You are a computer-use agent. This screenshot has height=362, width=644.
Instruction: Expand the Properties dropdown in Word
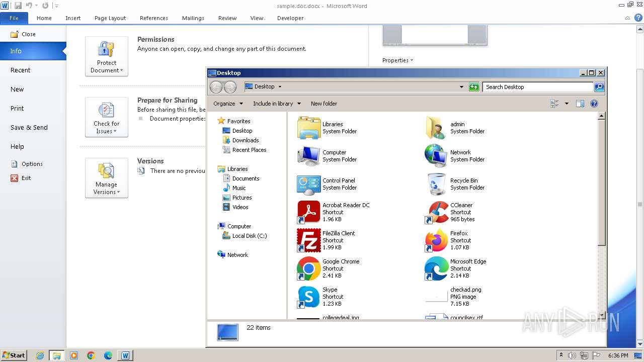click(397, 60)
